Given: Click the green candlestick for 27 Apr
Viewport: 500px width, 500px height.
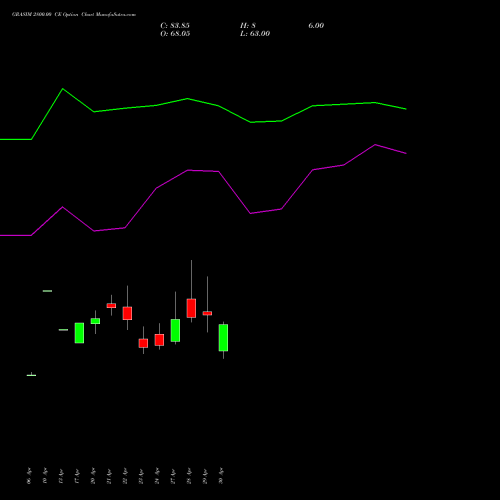Looking at the screenshot, I should pos(175,330).
